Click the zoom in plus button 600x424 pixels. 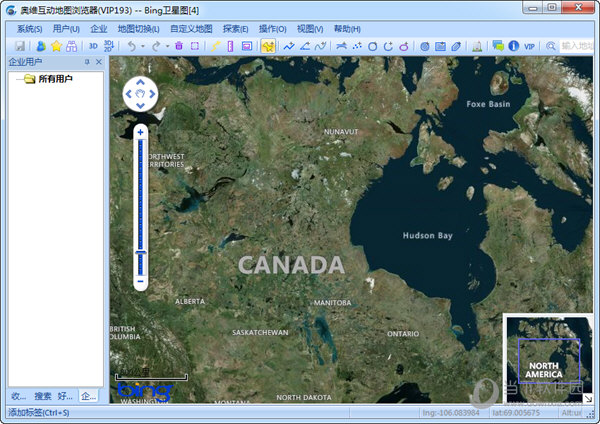click(x=141, y=132)
